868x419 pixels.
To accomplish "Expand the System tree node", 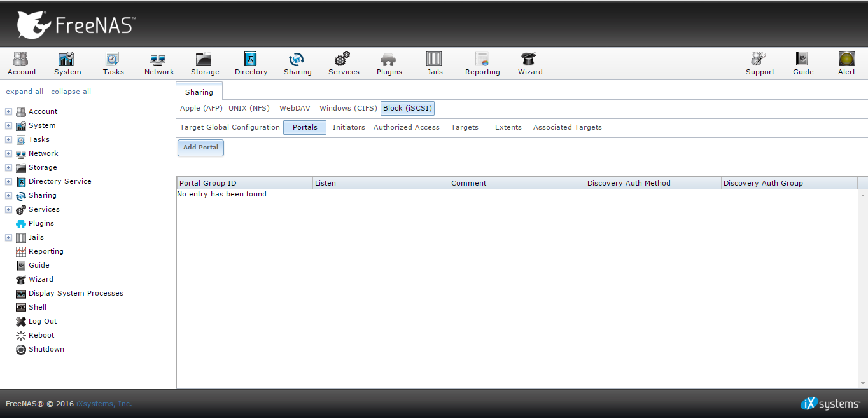I will pyautogui.click(x=8, y=125).
